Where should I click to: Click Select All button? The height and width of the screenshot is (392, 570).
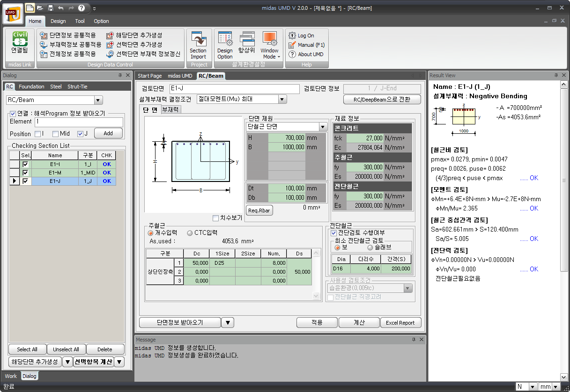point(27,349)
